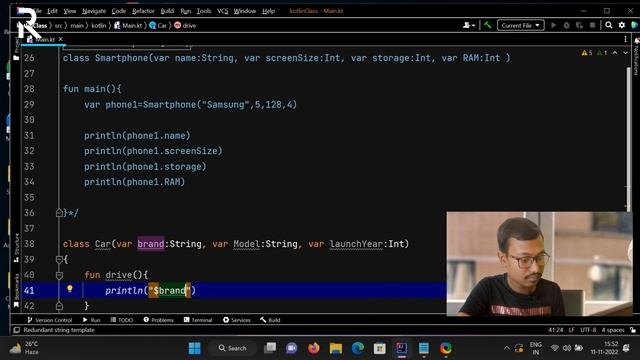Click the editor vertical scrollbar

[x=628, y=139]
